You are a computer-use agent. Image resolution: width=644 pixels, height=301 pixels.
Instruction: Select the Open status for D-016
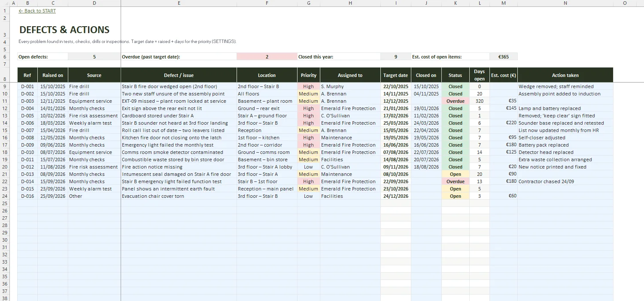pyautogui.click(x=456, y=196)
